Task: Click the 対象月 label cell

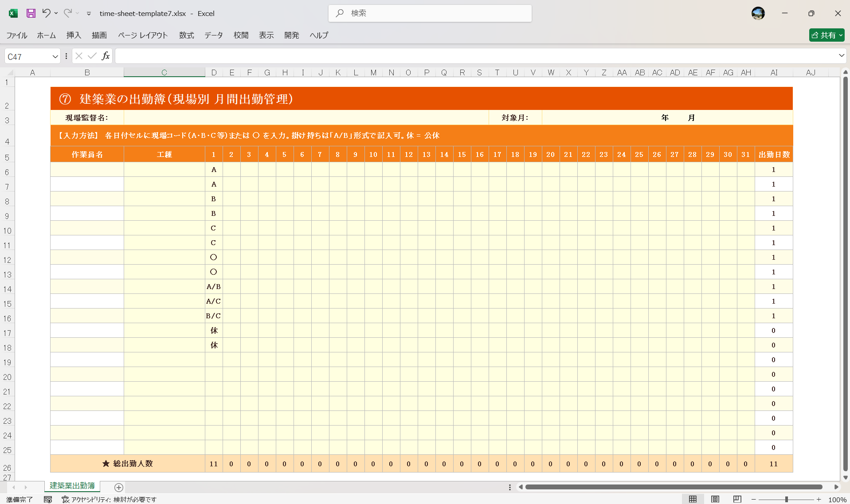Action: point(515,118)
